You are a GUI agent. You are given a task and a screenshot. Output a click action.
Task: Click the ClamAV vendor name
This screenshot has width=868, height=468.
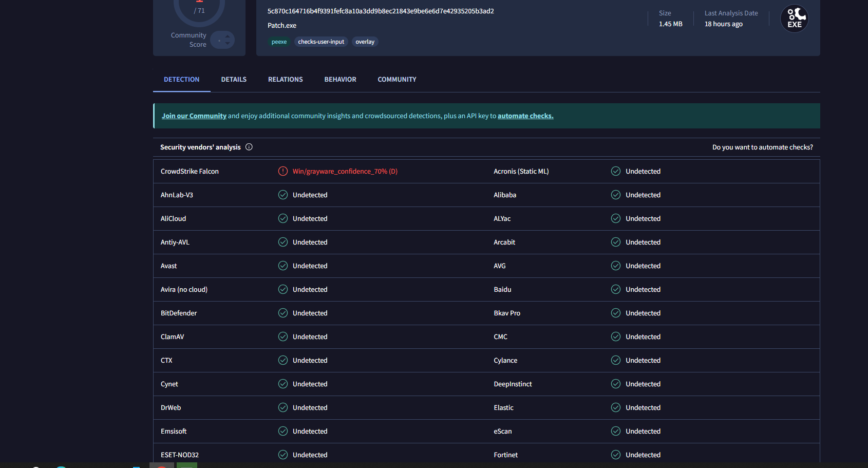click(172, 337)
